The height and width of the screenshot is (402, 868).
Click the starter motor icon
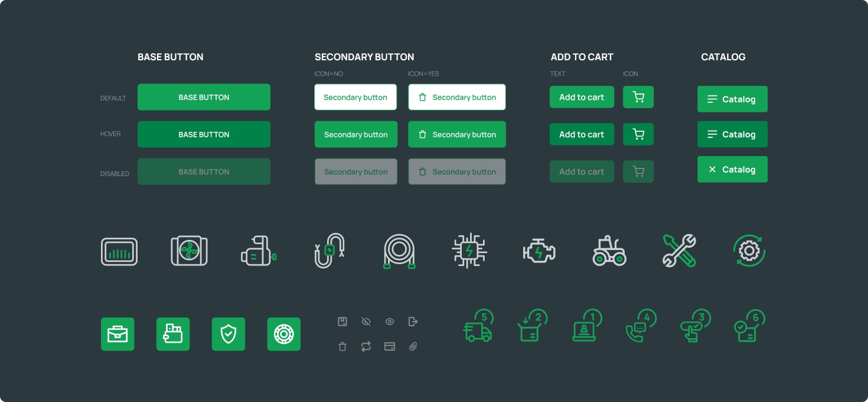[259, 251]
